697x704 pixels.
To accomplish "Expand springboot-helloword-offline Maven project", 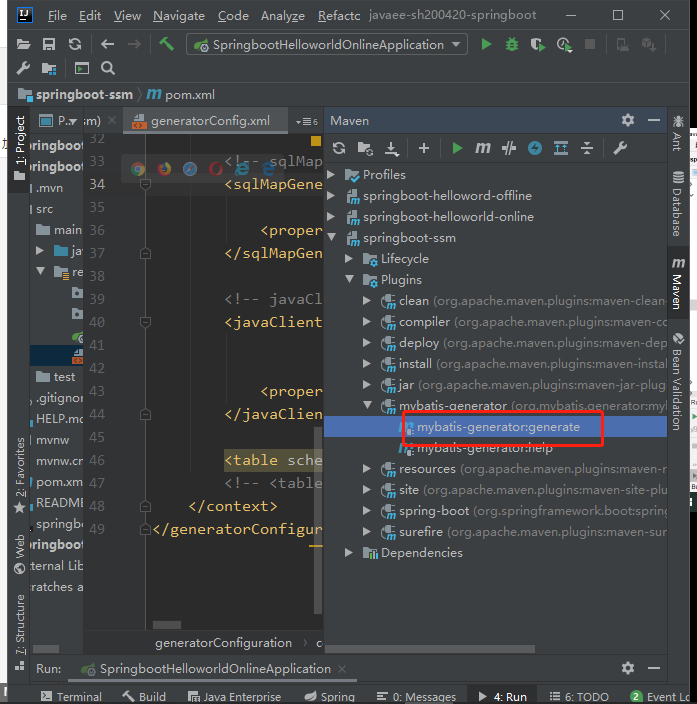I will [x=331, y=195].
